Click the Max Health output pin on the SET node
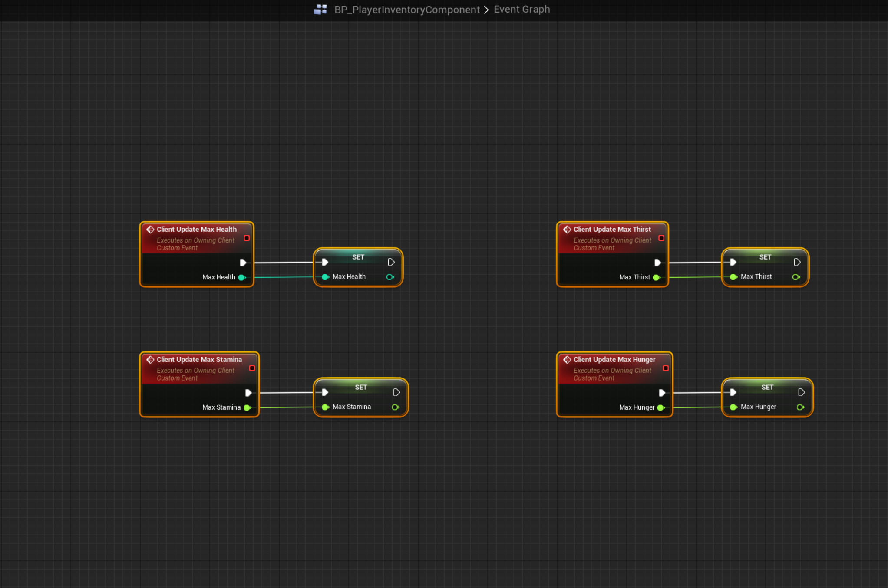 [390, 277]
